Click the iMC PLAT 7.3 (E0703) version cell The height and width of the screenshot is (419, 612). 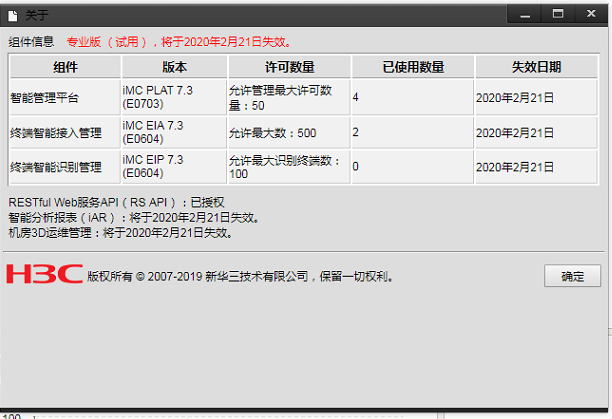(x=174, y=97)
